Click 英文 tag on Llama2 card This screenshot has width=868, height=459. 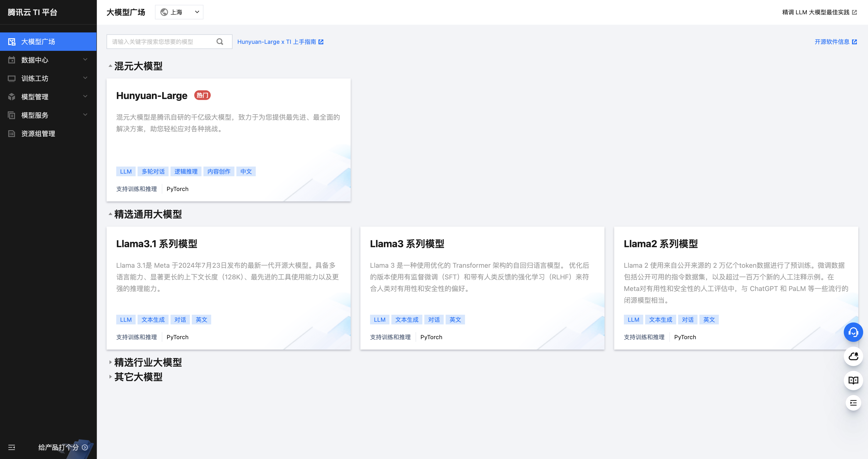click(x=709, y=320)
